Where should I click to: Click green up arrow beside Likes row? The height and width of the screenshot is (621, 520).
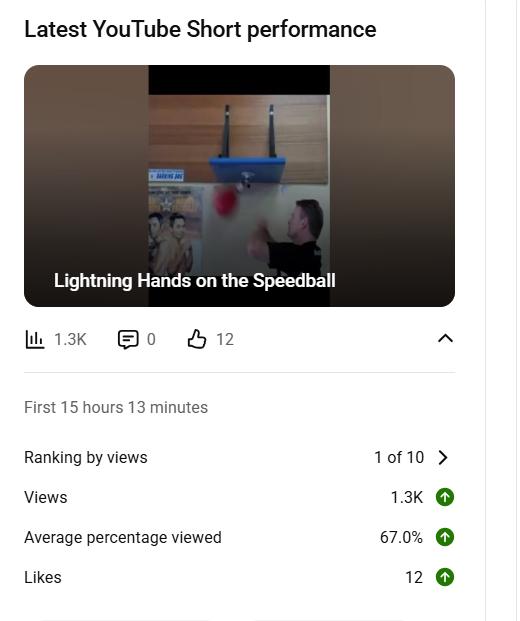445,577
